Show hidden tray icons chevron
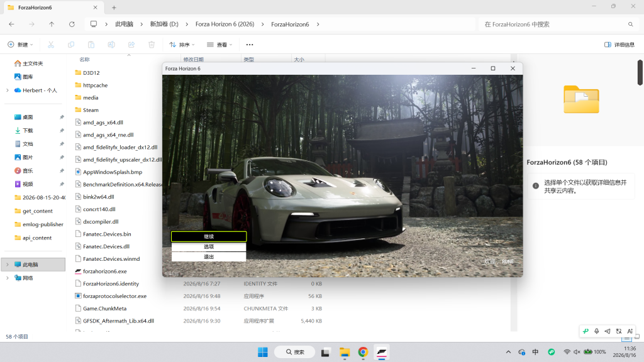This screenshot has height=362, width=644. pos(508,352)
